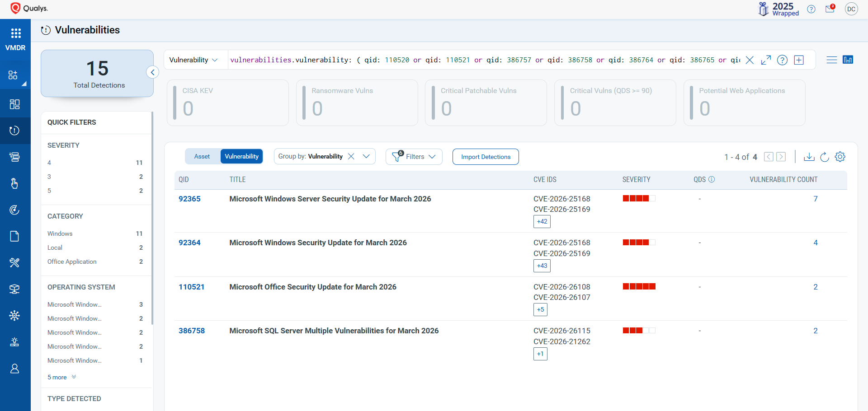Click severity bar for QID 110521
Viewport: 868px width, 411px height.
tap(639, 287)
